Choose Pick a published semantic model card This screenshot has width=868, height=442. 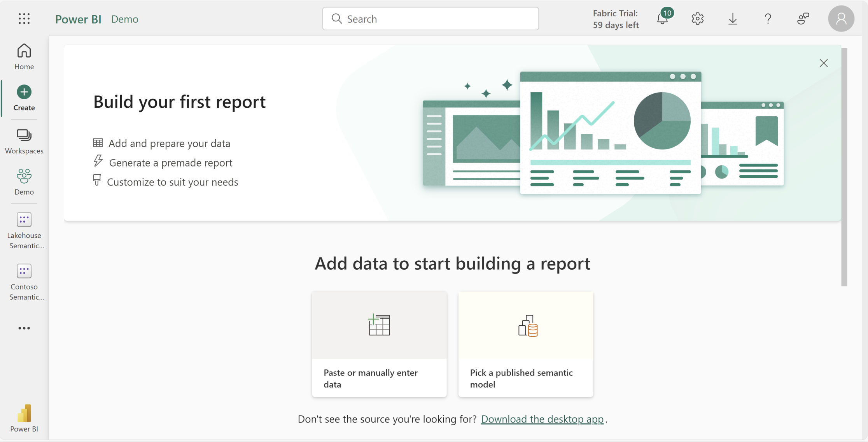click(x=525, y=344)
